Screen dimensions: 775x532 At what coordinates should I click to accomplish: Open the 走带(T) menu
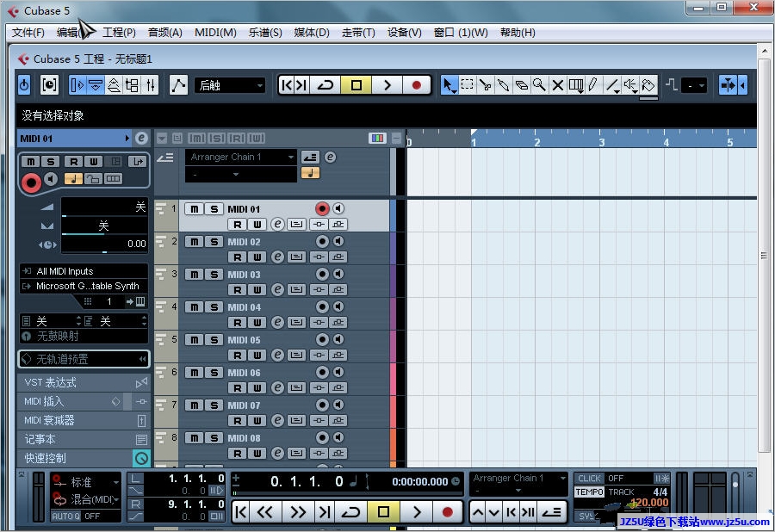[358, 33]
